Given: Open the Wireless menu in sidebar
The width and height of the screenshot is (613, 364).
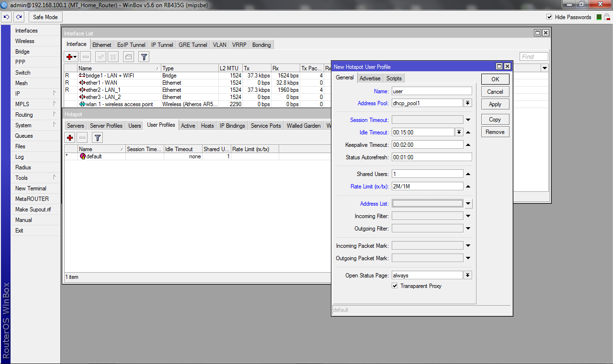Looking at the screenshot, I should click(25, 41).
